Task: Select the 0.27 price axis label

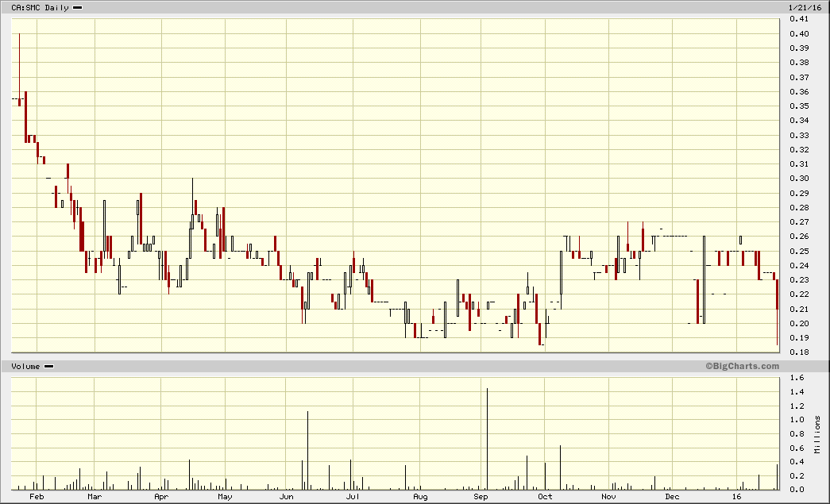Action: 799,222
